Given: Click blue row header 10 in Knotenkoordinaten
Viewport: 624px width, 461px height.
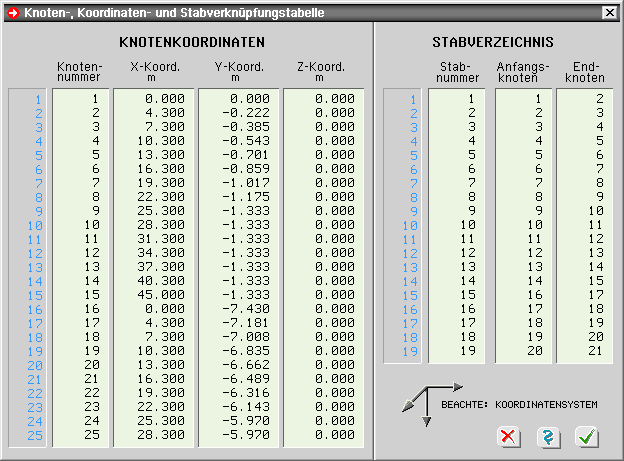Looking at the screenshot, I should tap(30, 225).
